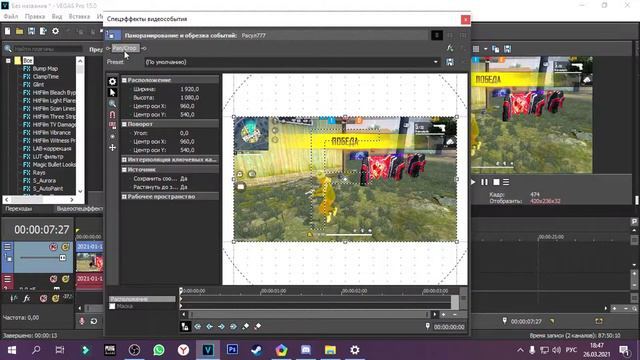Image resolution: width=640 pixels, height=360 pixels.
Task: Collapse the Источник section
Action: [x=124, y=169]
